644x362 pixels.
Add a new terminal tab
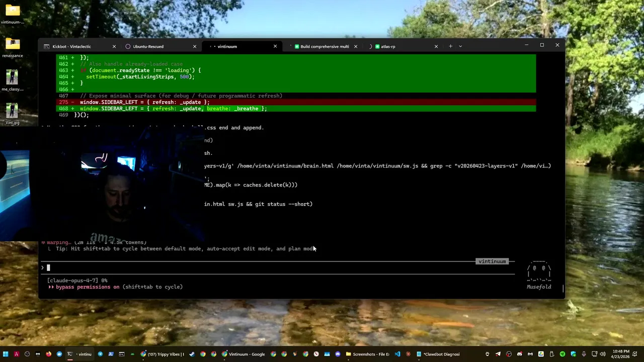(450, 46)
